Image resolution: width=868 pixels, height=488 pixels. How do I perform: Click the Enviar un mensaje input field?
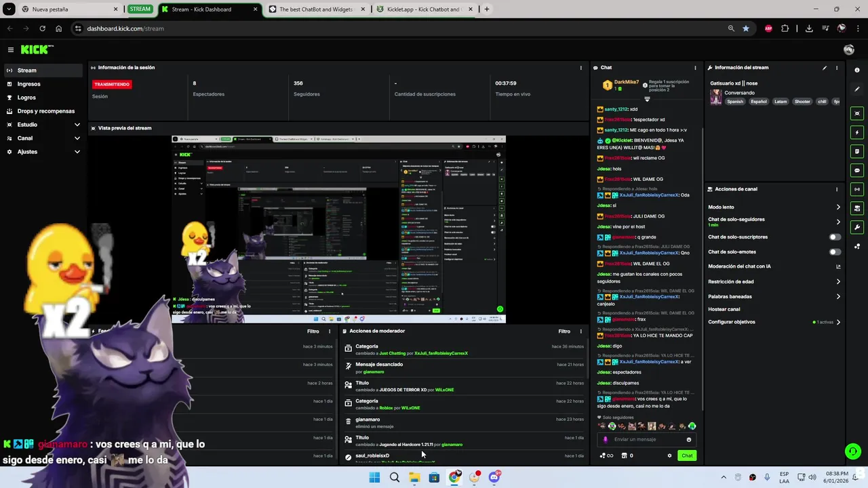coord(648,439)
